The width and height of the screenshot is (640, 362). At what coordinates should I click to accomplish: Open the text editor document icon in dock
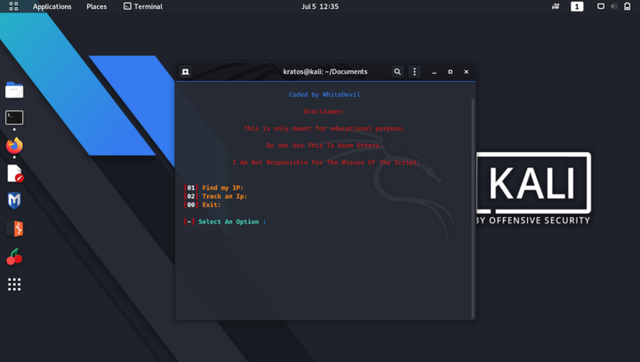click(x=15, y=173)
